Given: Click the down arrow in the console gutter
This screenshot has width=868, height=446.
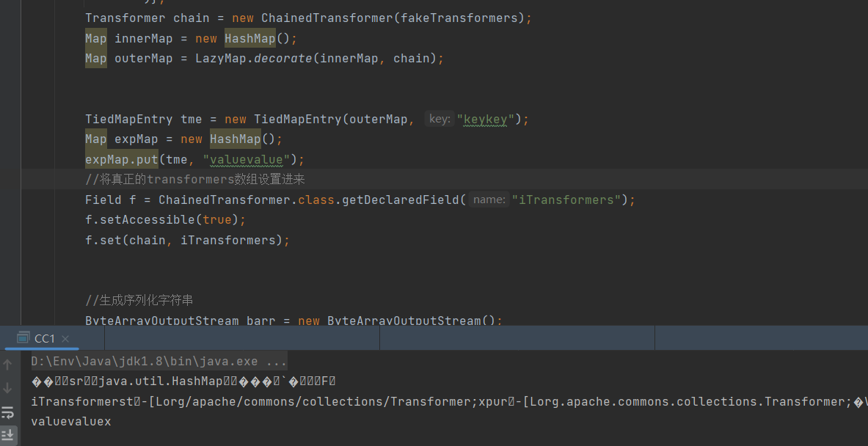Looking at the screenshot, I should pyautogui.click(x=8, y=388).
